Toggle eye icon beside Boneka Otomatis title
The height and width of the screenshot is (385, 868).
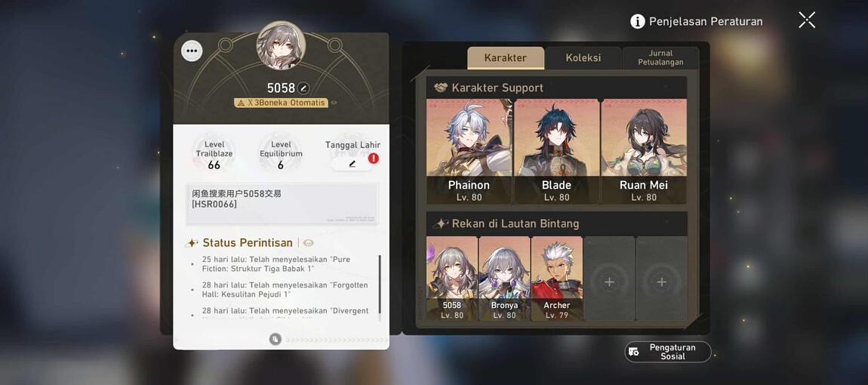pyautogui.click(x=334, y=103)
